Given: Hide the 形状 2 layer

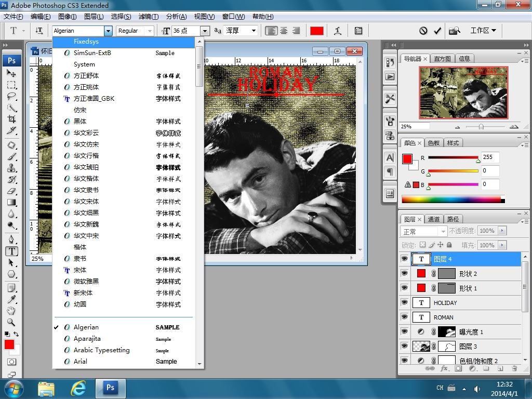Looking at the screenshot, I should click(x=404, y=273).
